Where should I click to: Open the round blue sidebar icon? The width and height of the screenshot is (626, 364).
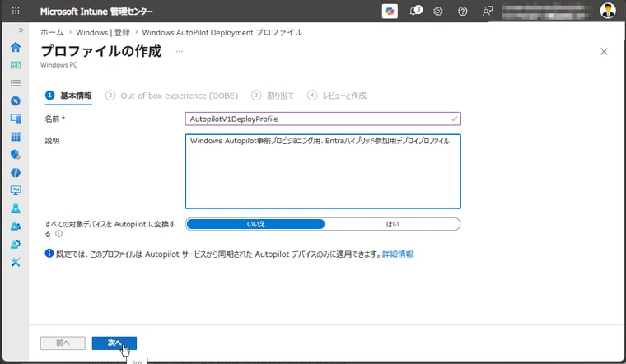coord(16,101)
